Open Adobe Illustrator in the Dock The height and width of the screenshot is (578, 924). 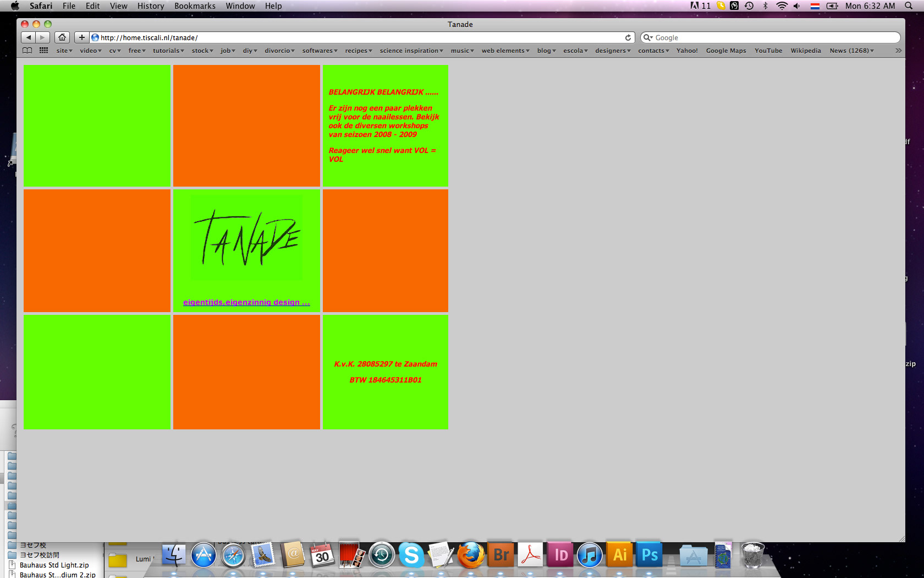point(619,555)
